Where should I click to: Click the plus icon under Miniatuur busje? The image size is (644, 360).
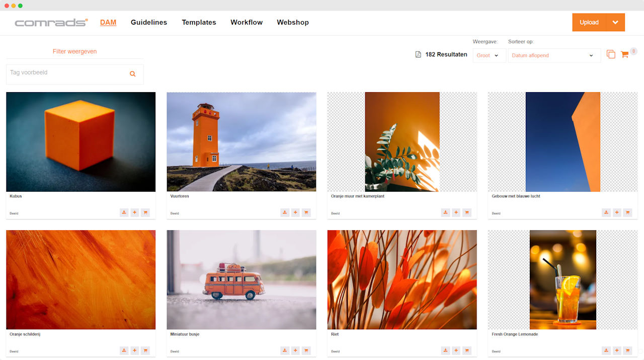[x=295, y=350]
